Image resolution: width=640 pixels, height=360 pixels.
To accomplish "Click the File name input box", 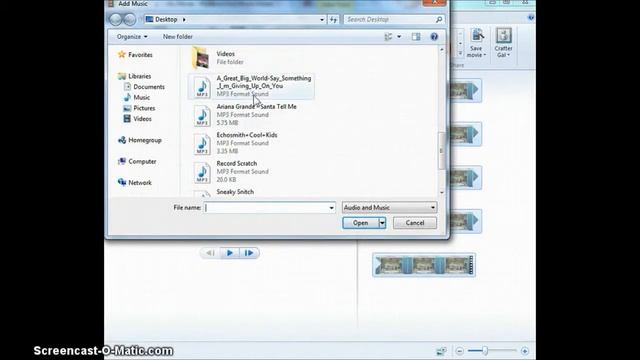I will pyautogui.click(x=266, y=207).
